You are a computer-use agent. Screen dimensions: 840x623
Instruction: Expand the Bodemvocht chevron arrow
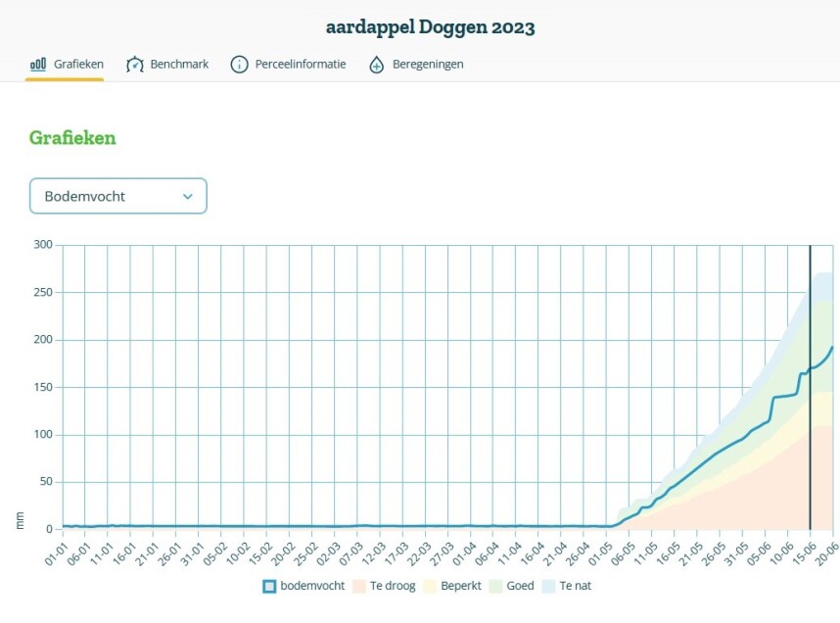[x=188, y=196]
